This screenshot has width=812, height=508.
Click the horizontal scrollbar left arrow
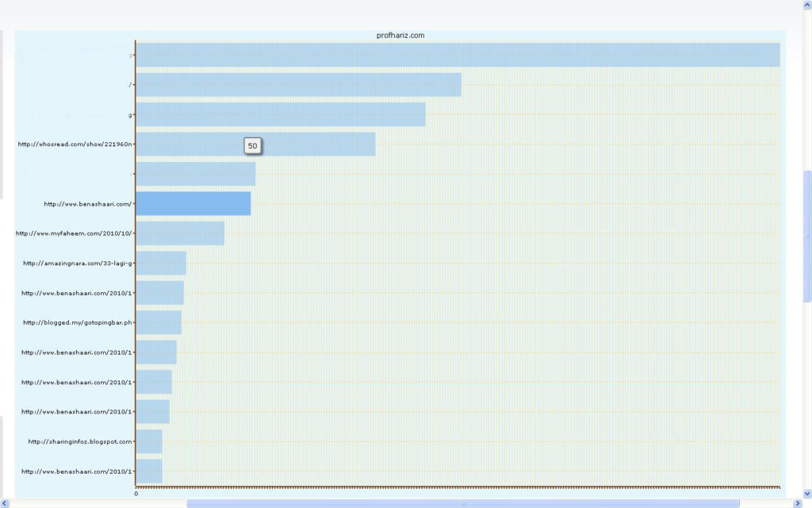[x=5, y=503]
